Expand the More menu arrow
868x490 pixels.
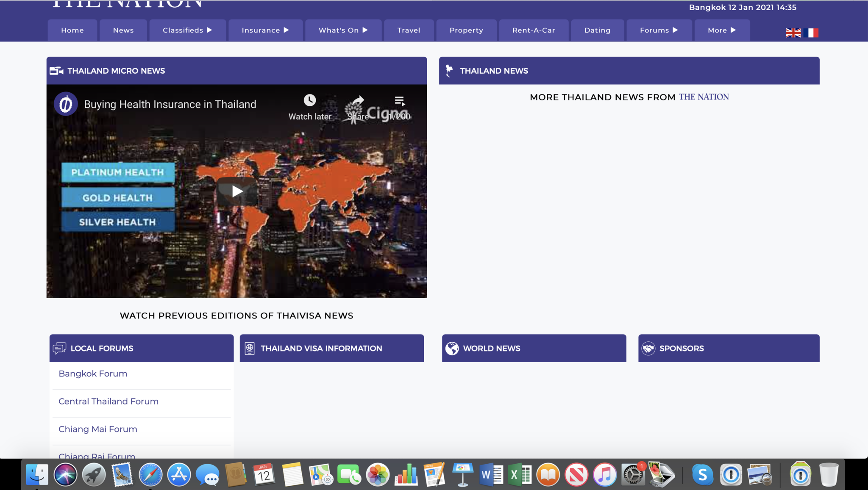pos(733,30)
